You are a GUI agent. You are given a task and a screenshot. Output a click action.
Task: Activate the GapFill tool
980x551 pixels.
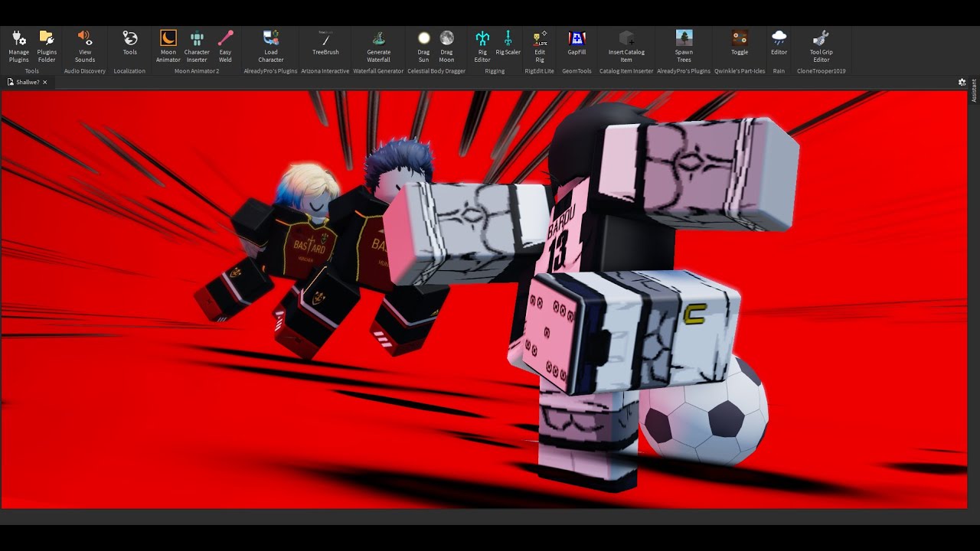tap(577, 44)
